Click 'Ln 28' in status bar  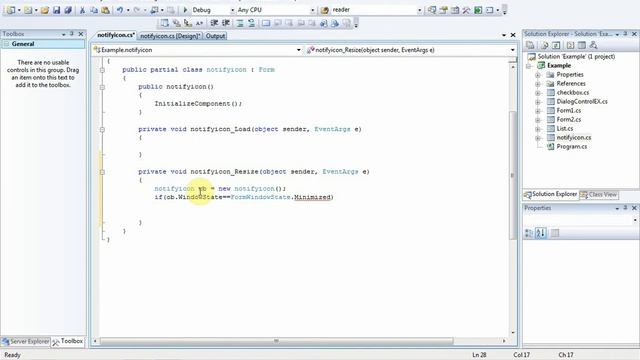pos(479,355)
